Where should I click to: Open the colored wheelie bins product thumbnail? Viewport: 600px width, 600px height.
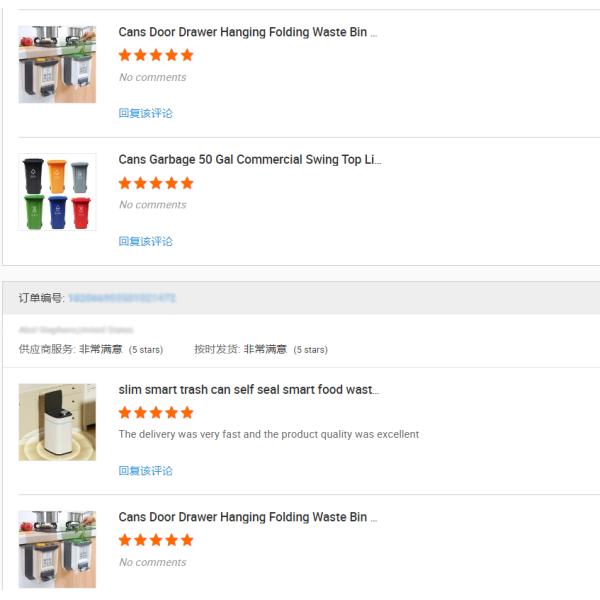coord(57,192)
